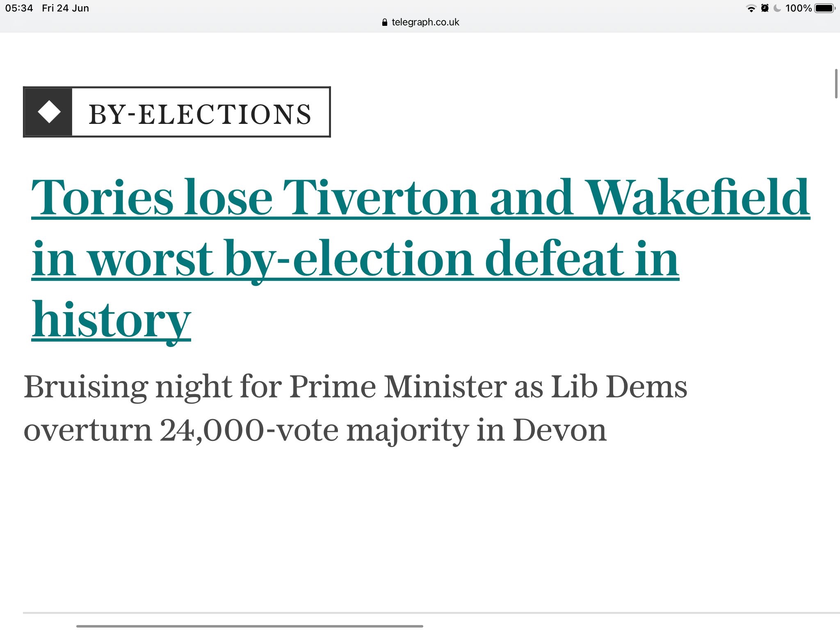Click the 'Wakefield' word in the headline
This screenshot has height=630, width=840.
[698, 198]
